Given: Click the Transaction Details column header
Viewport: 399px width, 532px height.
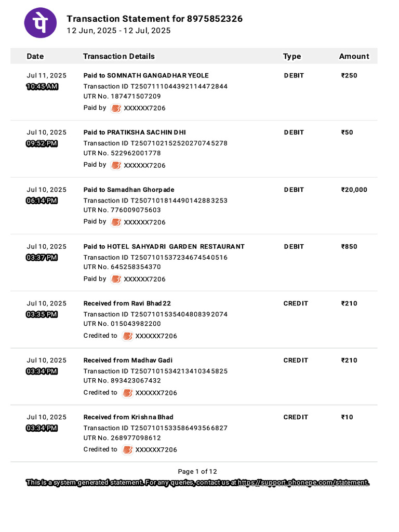Looking at the screenshot, I should point(119,56).
